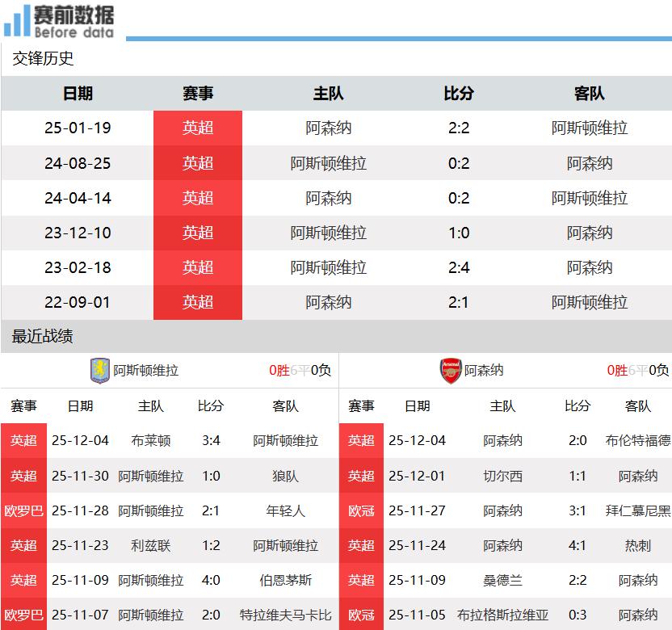
Task: Open the 2:4 score from 23-02-18
Action: [x=459, y=267]
